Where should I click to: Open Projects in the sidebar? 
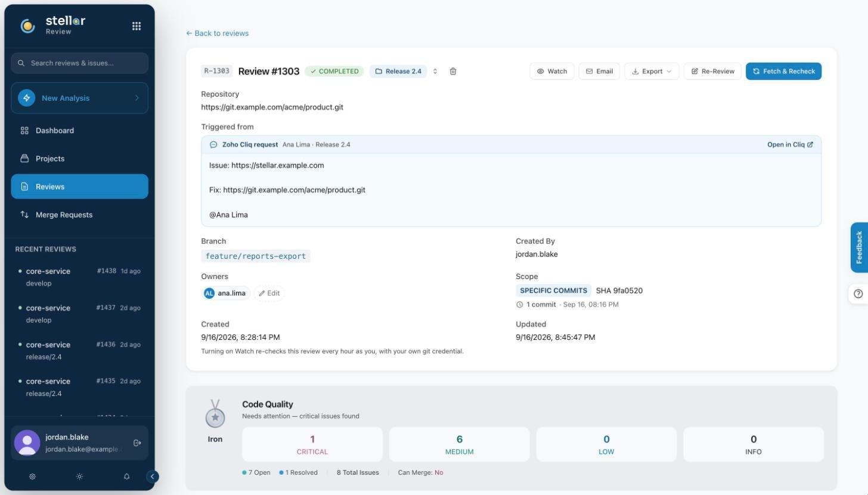pos(79,159)
